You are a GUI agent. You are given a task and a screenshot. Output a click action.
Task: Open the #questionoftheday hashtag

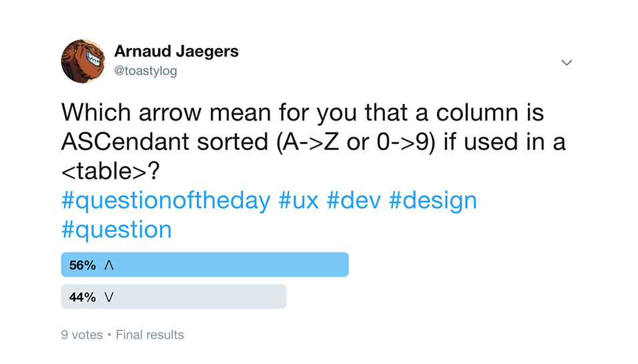pyautogui.click(x=166, y=200)
